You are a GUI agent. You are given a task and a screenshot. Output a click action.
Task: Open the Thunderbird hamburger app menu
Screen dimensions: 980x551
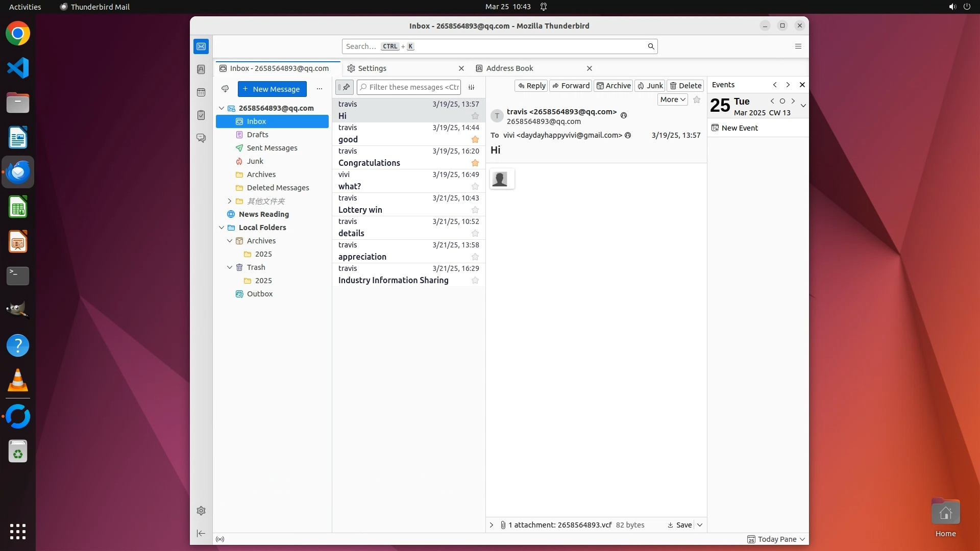798,46
